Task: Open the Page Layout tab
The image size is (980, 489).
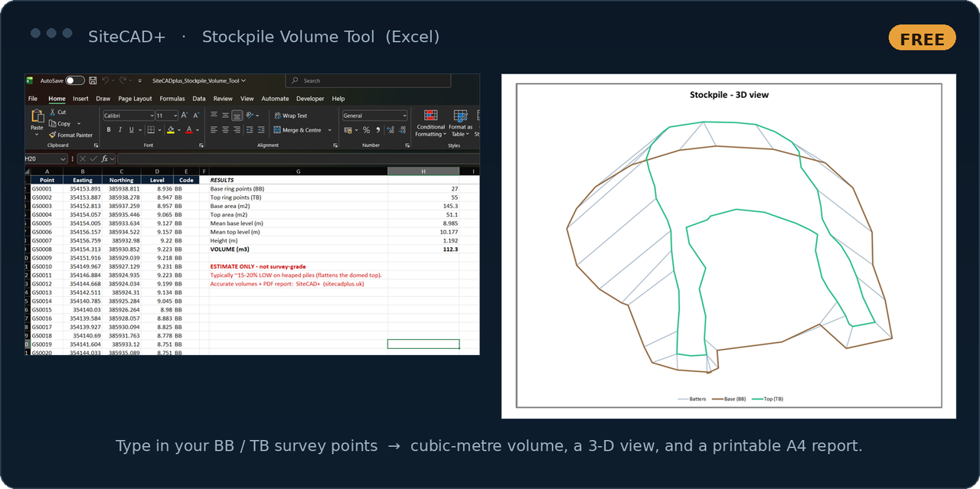Action: (135, 99)
